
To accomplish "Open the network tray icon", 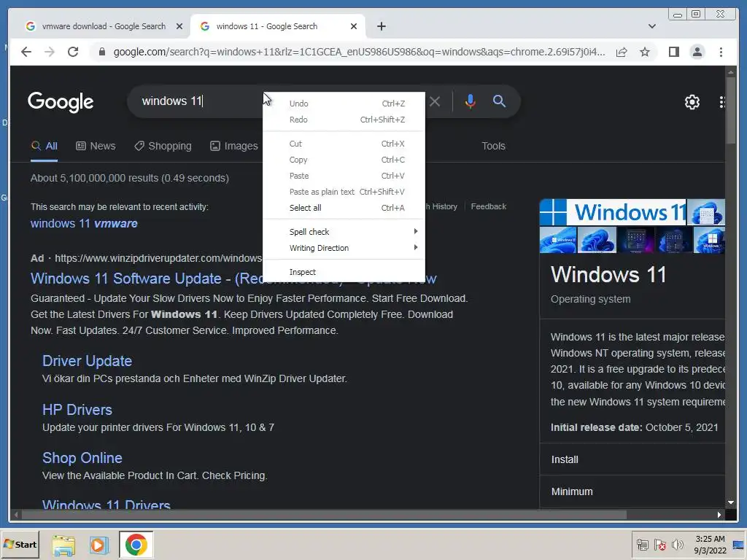I will coord(642,545).
